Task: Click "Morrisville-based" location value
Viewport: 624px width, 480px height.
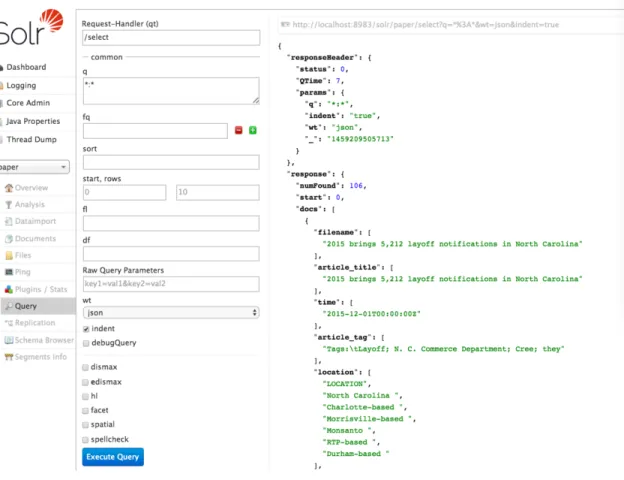Action: point(367,419)
